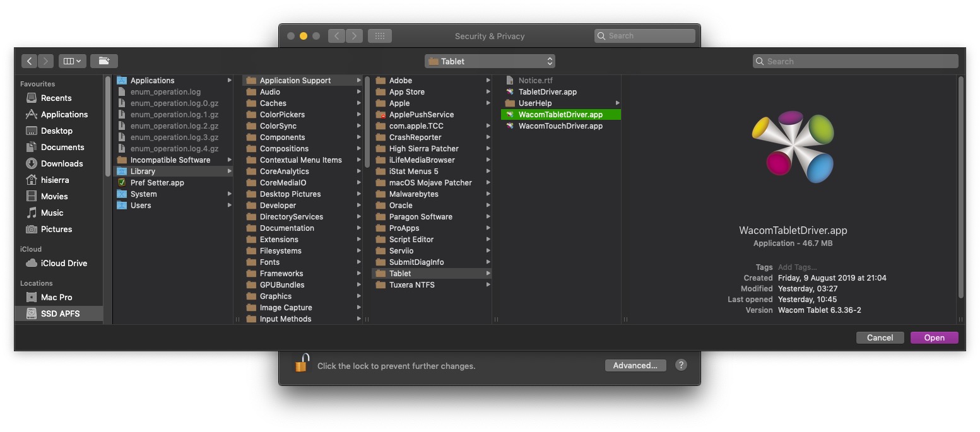Screen dimensions: 980x432
Task: Expand the UserHelp folder arrow
Action: pyautogui.click(x=618, y=103)
